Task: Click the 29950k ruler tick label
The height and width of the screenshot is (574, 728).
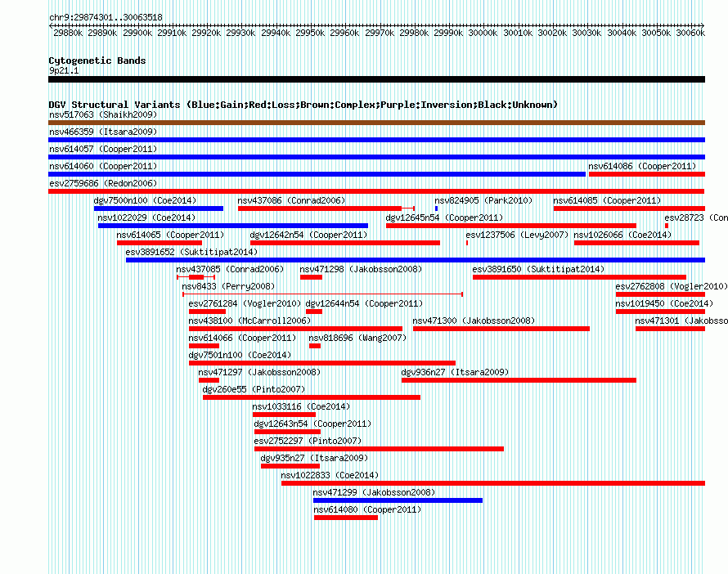Action: tap(310, 33)
